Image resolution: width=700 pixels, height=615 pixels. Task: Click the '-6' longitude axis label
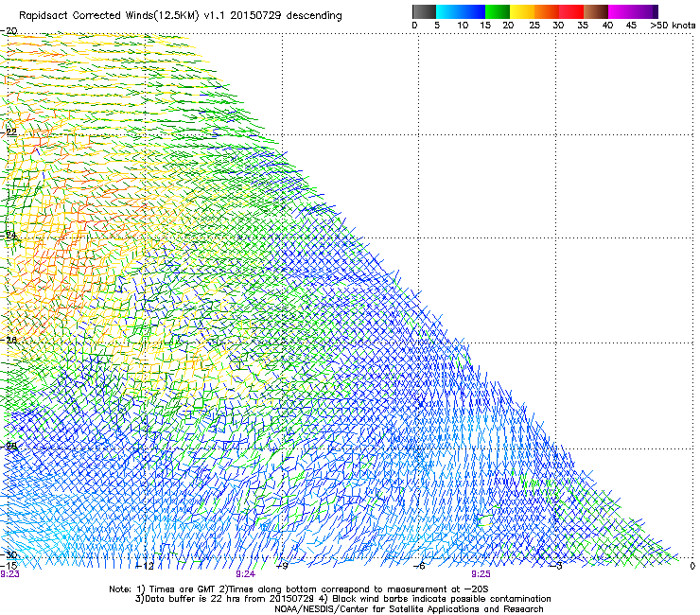click(x=419, y=566)
